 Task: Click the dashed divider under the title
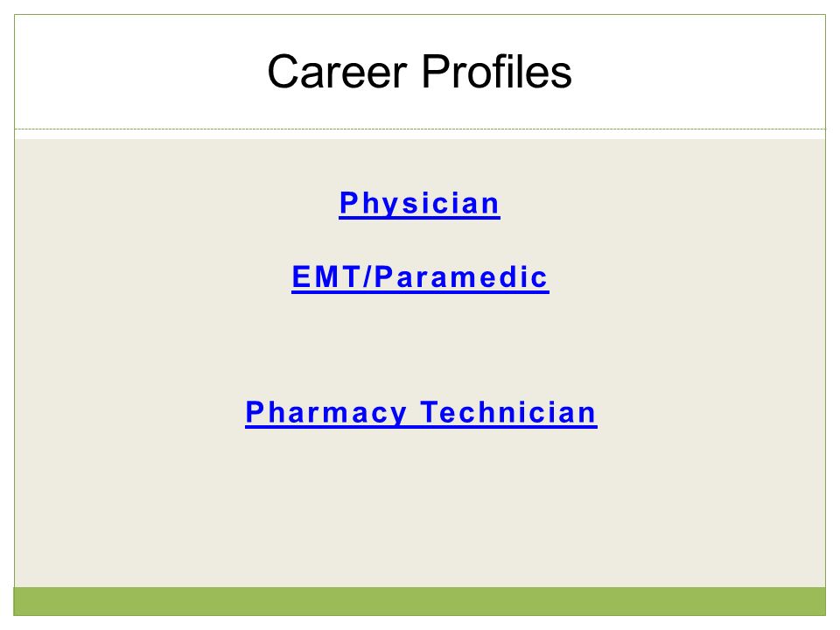point(419,129)
